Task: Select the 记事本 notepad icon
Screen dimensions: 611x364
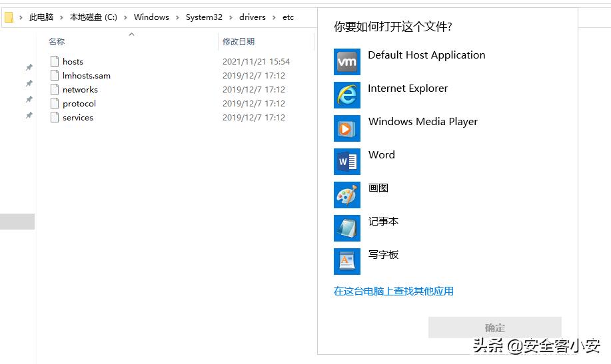Action: pyautogui.click(x=346, y=228)
